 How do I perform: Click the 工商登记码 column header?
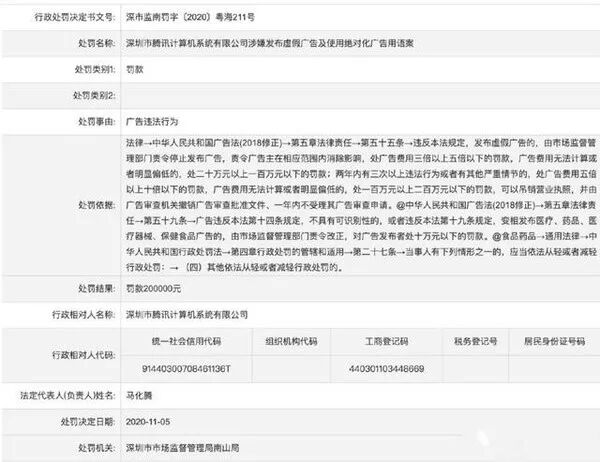(386, 341)
